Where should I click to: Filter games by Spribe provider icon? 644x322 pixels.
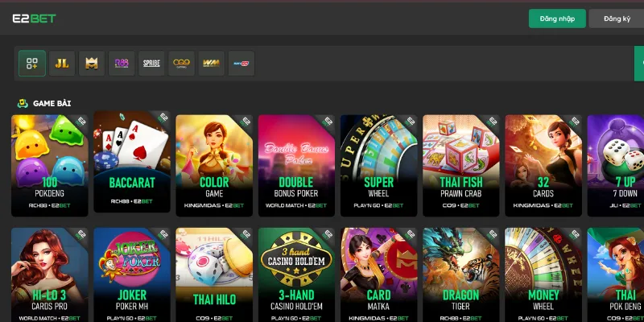151,64
